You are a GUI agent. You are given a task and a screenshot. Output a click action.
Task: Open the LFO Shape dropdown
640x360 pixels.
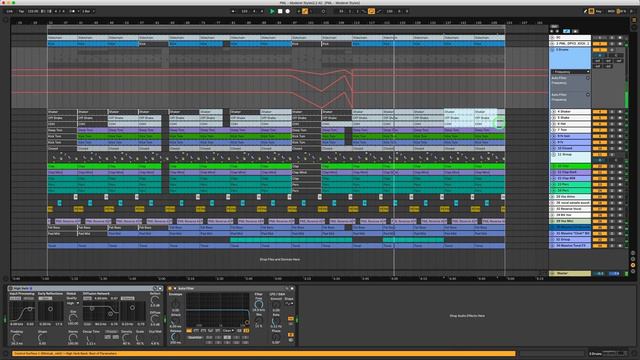coord(289,303)
